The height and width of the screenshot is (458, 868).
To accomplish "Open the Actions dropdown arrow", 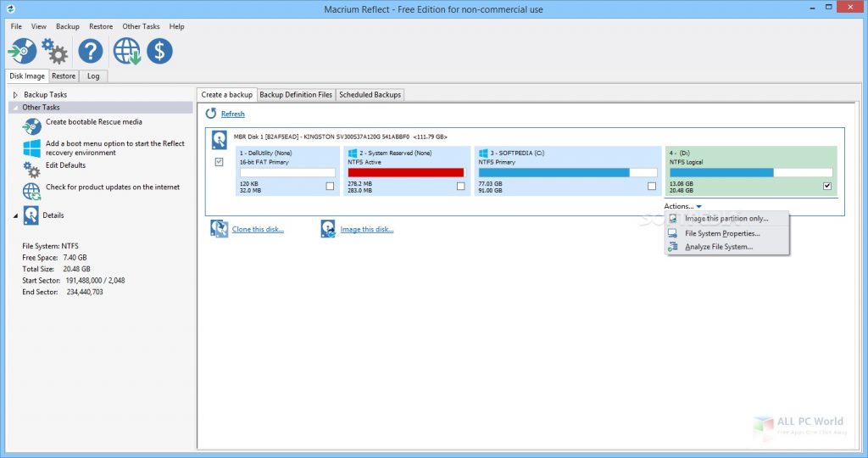I will point(699,207).
